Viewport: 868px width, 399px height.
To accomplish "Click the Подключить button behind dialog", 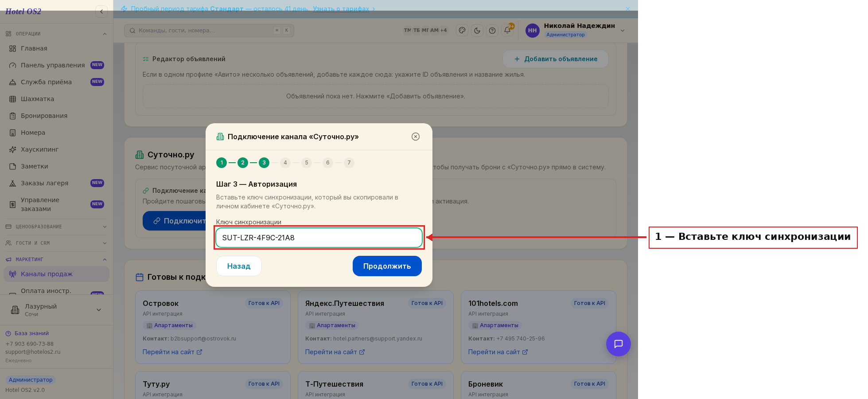I will (x=175, y=221).
